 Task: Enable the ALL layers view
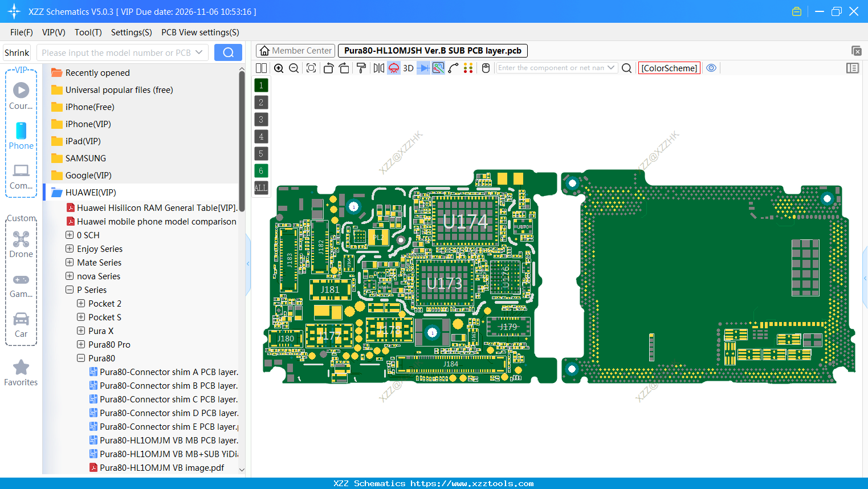pos(260,188)
